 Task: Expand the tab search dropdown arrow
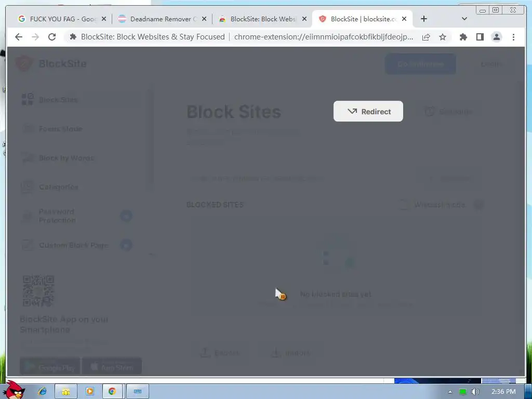click(464, 19)
